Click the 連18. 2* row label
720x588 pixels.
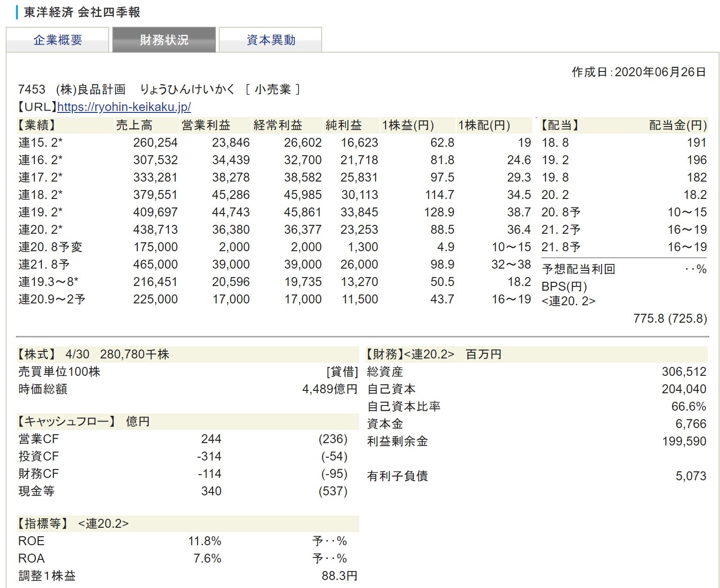coord(40,195)
